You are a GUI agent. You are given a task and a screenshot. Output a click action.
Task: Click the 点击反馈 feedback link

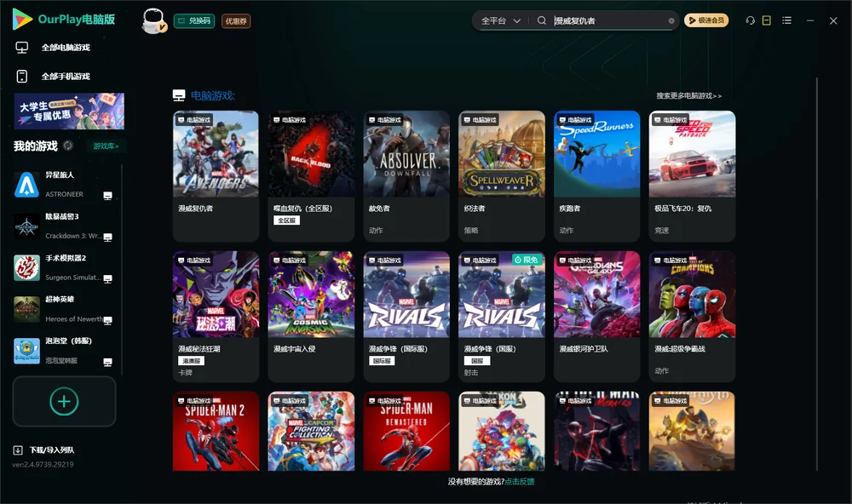[x=520, y=482]
